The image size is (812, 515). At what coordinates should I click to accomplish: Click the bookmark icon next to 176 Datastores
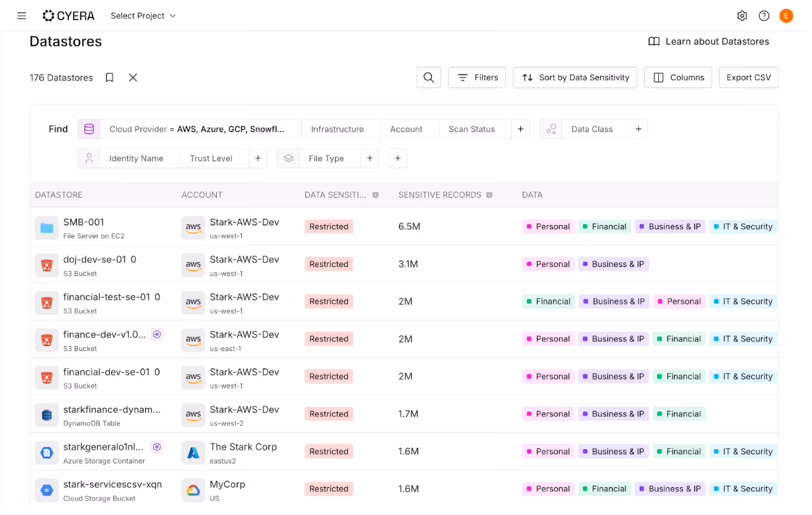pyautogui.click(x=110, y=77)
